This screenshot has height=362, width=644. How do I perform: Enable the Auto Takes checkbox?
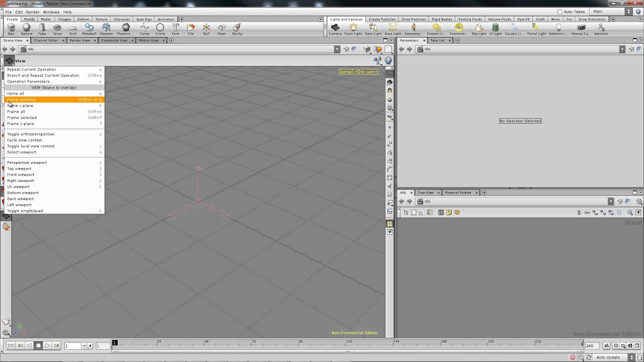(x=560, y=12)
